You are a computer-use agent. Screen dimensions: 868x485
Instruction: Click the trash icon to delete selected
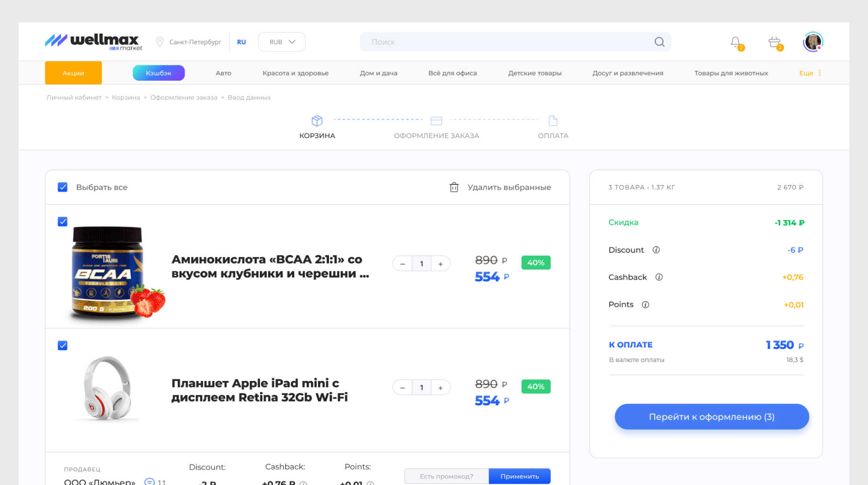point(454,187)
